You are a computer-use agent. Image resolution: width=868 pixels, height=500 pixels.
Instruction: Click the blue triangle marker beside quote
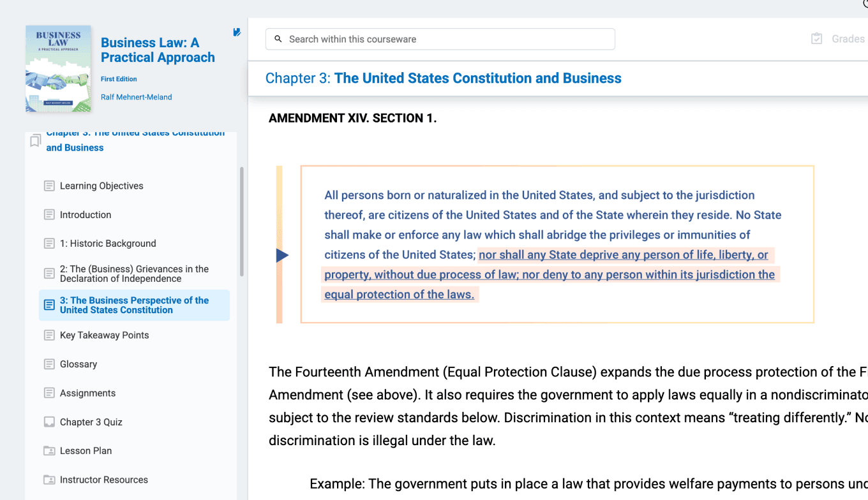[282, 255]
